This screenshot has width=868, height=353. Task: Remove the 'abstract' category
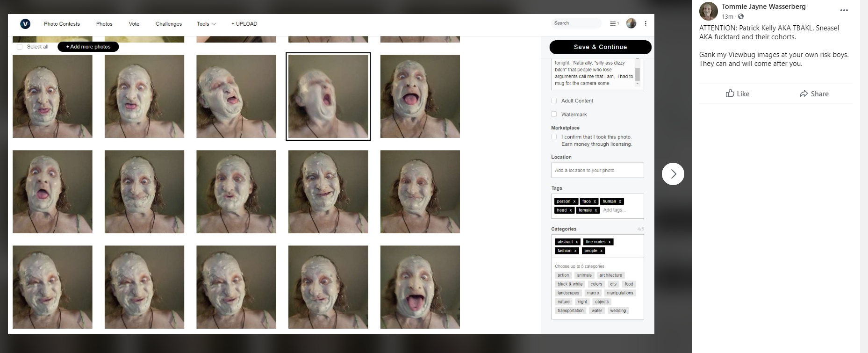(577, 242)
